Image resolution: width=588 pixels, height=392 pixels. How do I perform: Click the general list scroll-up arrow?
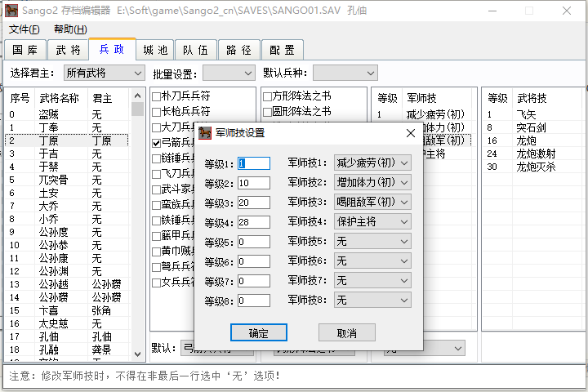138,96
